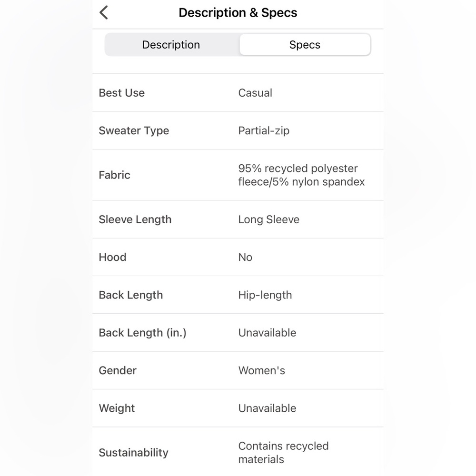This screenshot has height=476, width=476.
Task: Select the Hood row label
Action: (x=113, y=257)
